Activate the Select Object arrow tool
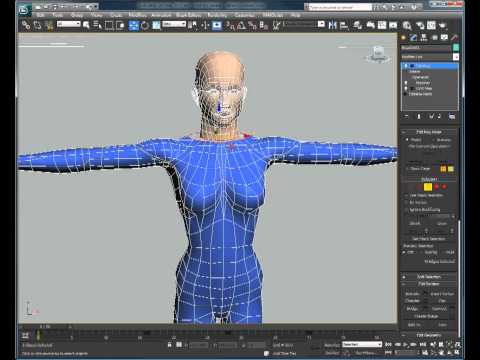The image size is (480, 360). pyautogui.click(x=86, y=25)
